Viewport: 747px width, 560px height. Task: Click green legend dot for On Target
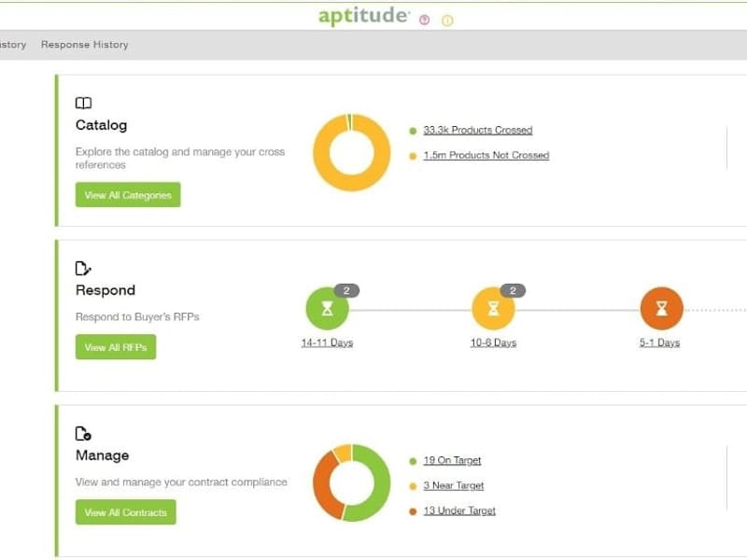click(413, 461)
